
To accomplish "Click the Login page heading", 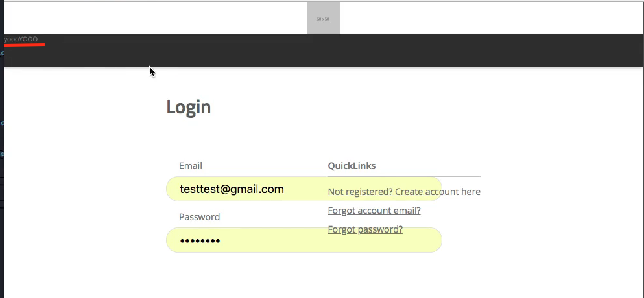I will click(189, 107).
